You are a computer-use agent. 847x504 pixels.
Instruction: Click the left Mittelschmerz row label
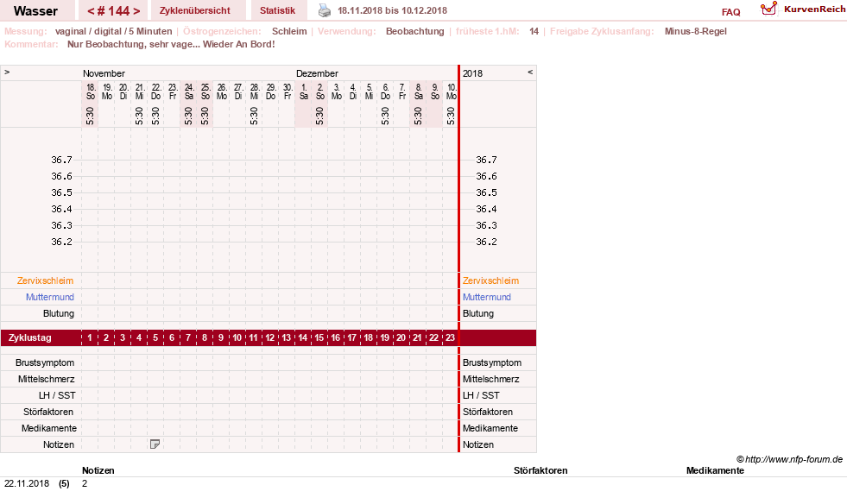coord(46,379)
